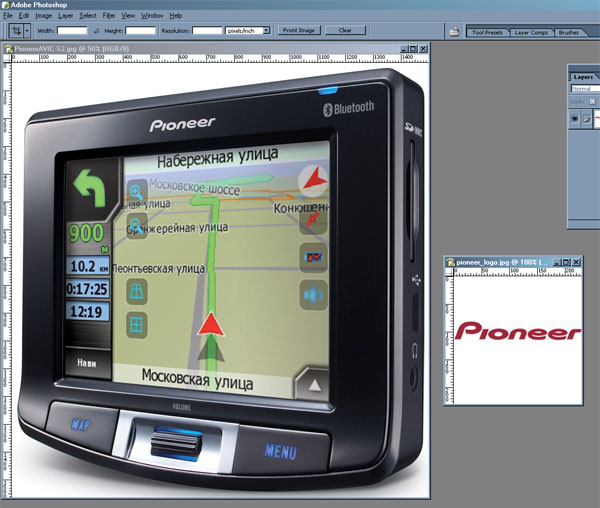Viewport: 600px width, 508px height.
Task: Click the Width input field
Action: [x=72, y=31]
